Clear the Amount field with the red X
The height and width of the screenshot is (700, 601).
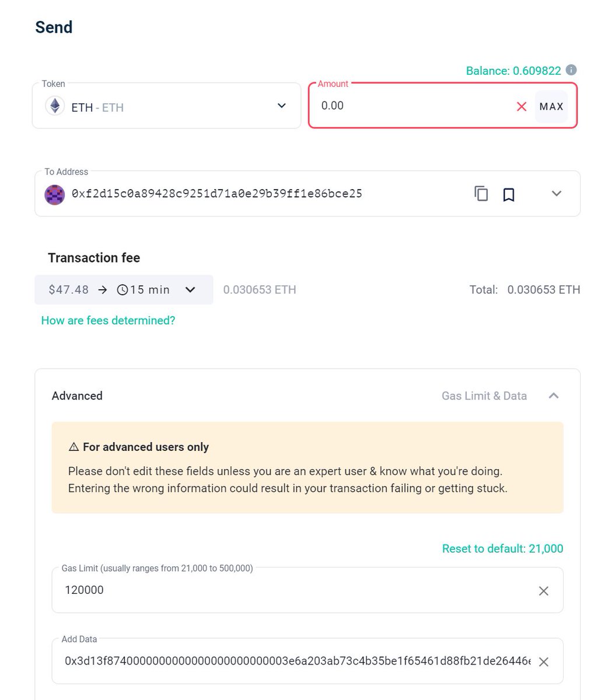click(x=522, y=106)
